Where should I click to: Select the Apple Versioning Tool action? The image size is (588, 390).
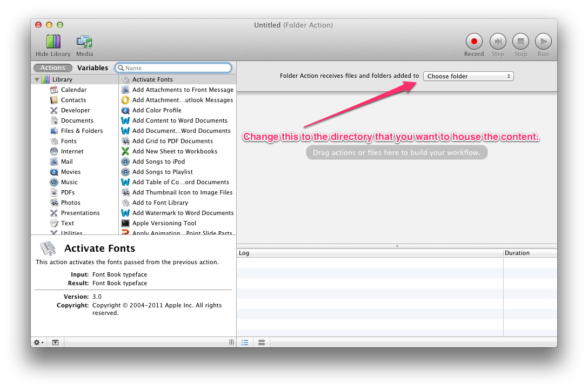[178, 223]
